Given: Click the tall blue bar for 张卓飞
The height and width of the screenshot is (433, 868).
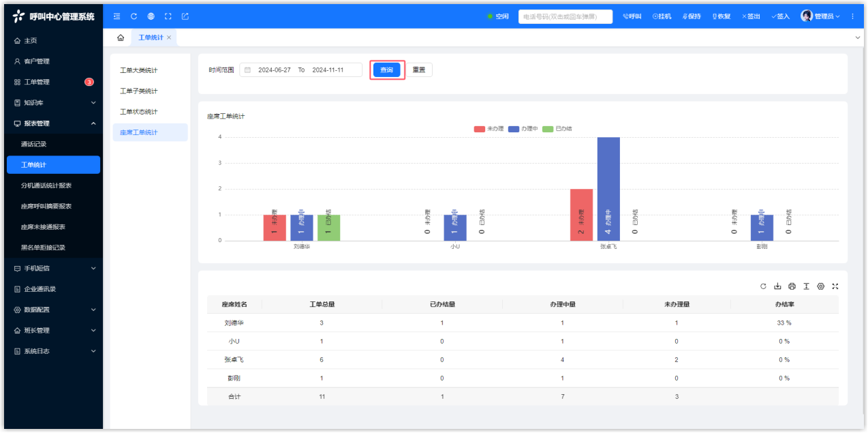Looking at the screenshot, I should (x=608, y=189).
